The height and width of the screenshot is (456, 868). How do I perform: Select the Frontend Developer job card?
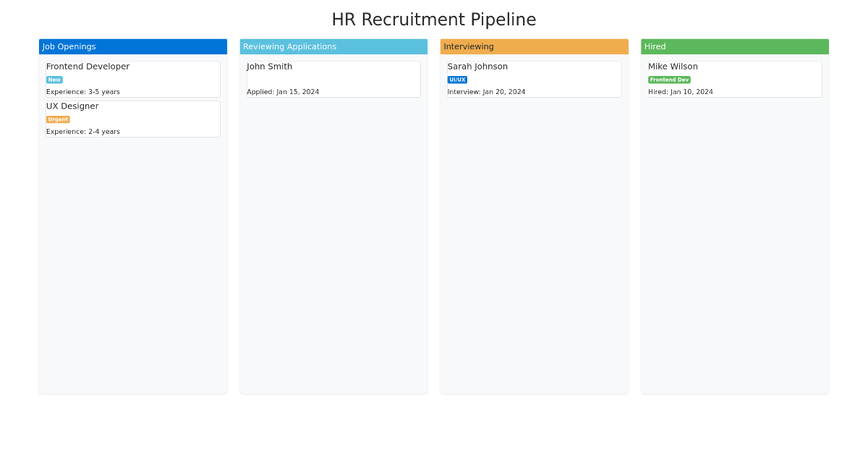coord(133,78)
